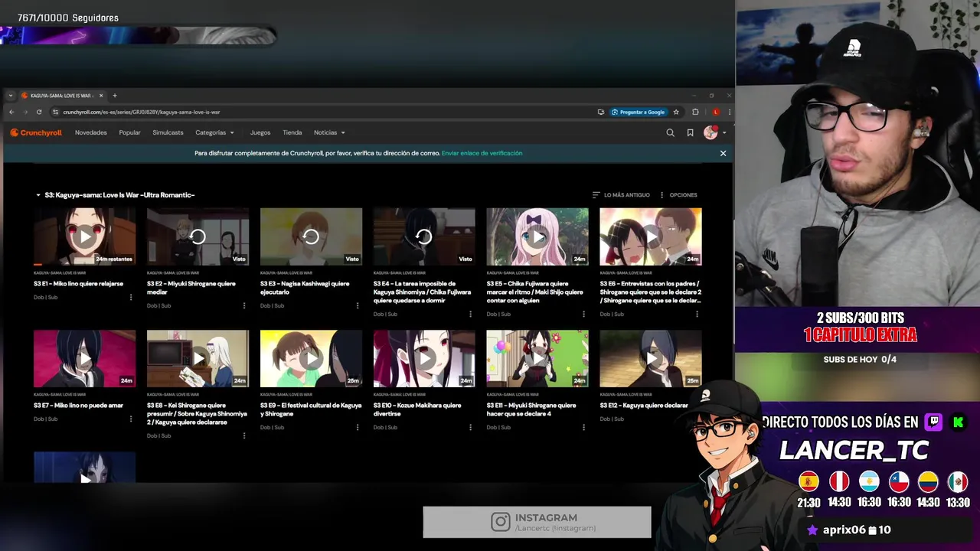980x551 pixels.
Task: Click Chrome forward arrow
Action: tap(26, 112)
